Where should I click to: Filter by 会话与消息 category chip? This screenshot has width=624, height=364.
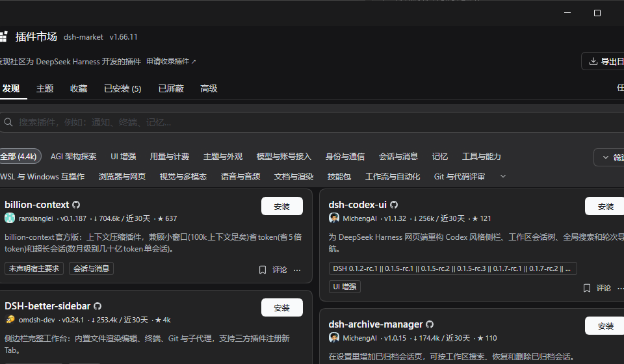(x=398, y=157)
